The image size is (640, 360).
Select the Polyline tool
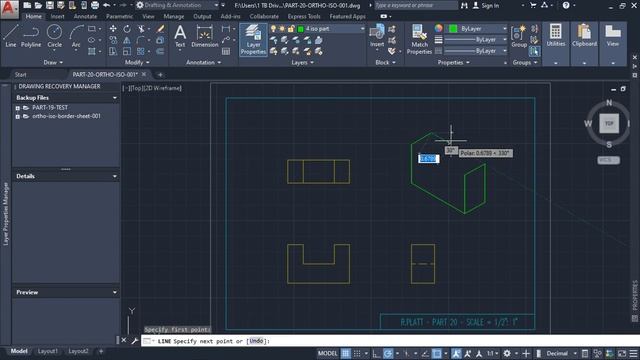[31, 36]
